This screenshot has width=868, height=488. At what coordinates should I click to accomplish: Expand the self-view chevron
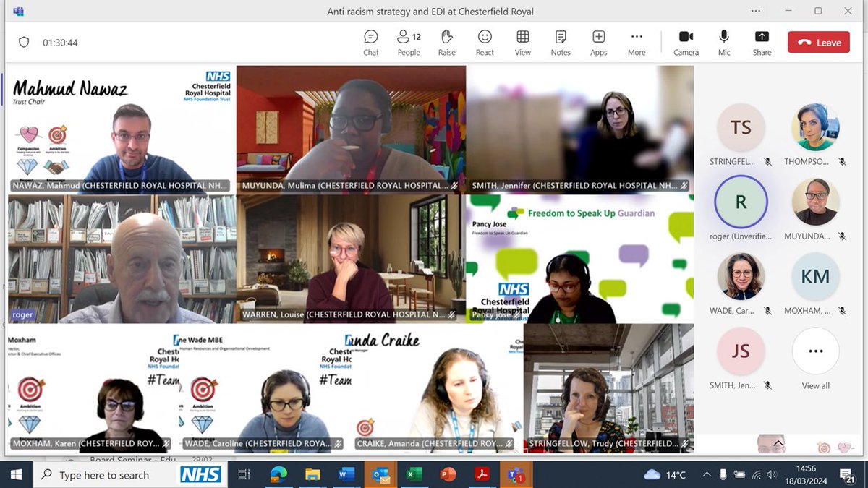[x=778, y=443]
